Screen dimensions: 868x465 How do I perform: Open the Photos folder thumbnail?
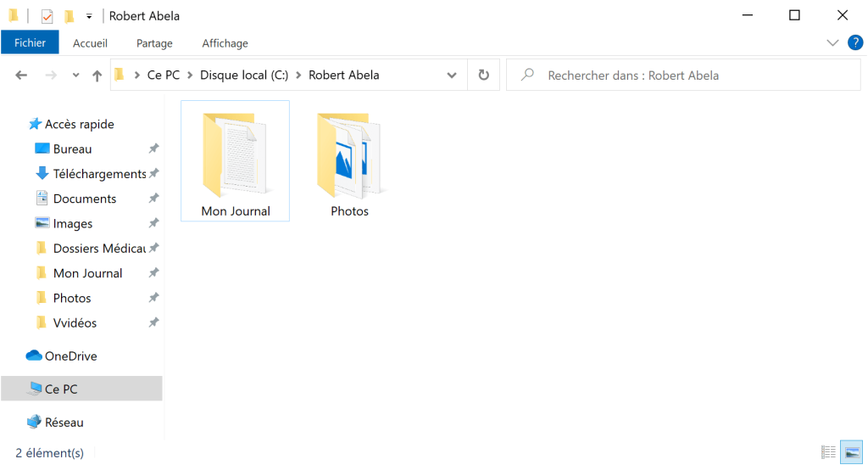349,156
